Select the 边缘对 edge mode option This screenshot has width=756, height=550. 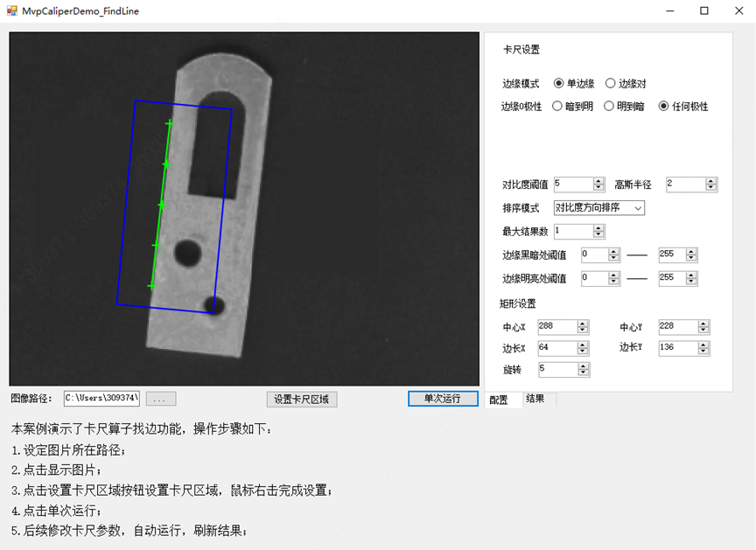coord(611,84)
